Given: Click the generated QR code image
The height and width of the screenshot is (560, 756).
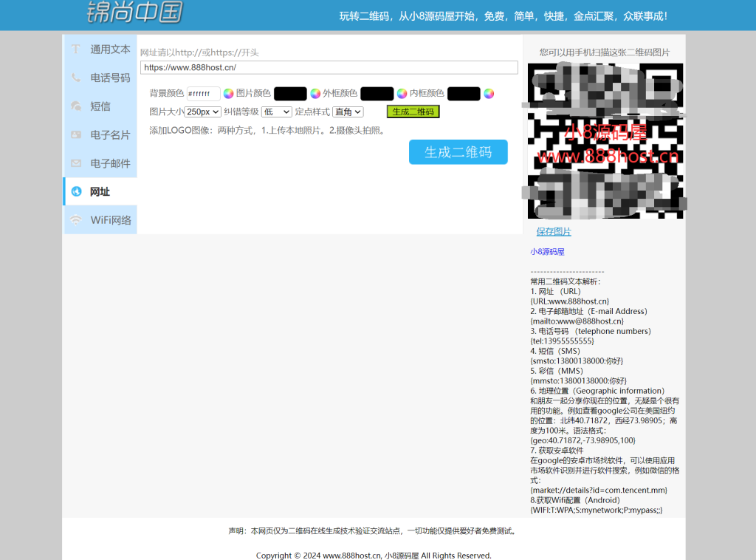Looking at the screenshot, I should [x=605, y=141].
